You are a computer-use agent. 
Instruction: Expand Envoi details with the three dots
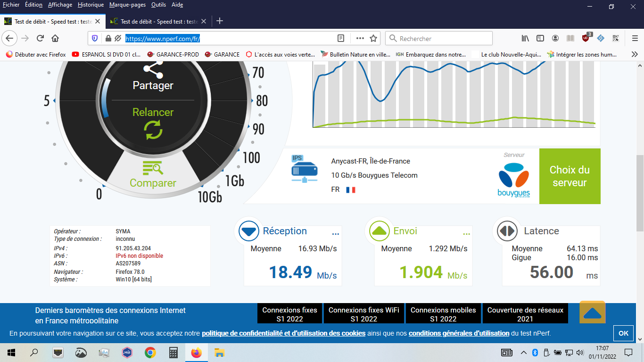[x=466, y=234]
